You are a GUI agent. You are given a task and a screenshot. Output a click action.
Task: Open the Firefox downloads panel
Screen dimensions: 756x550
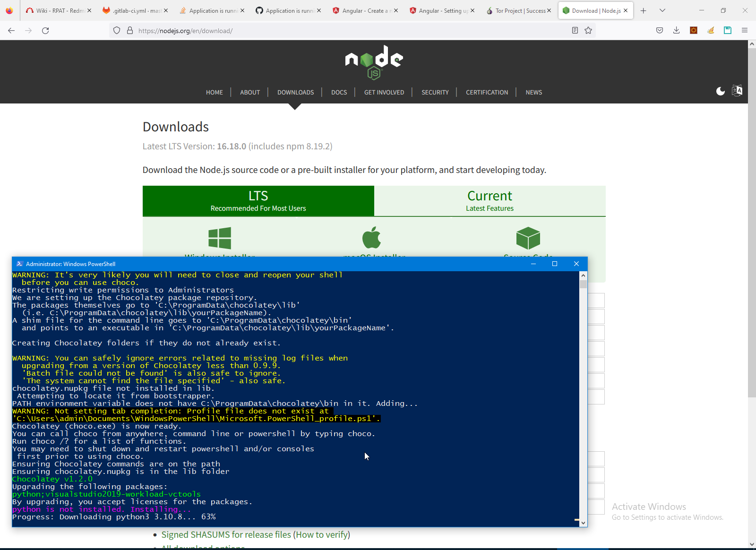[x=677, y=31]
